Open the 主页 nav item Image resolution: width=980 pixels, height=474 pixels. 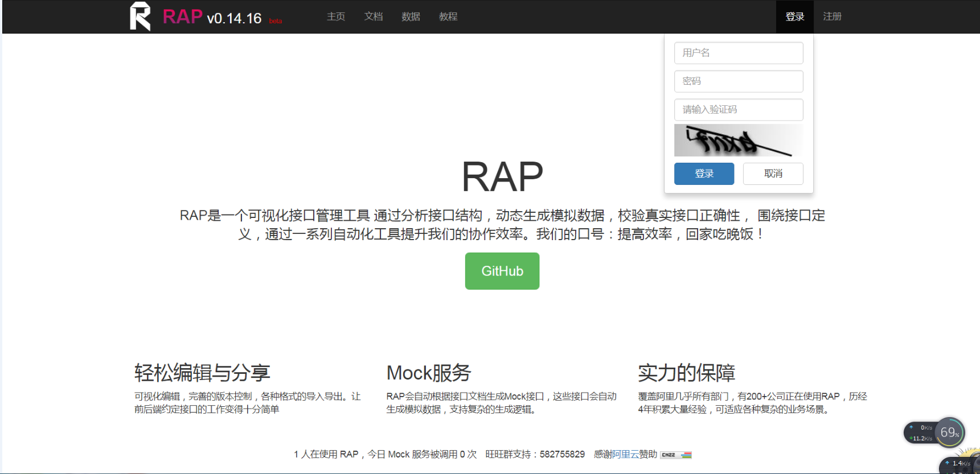point(336,17)
